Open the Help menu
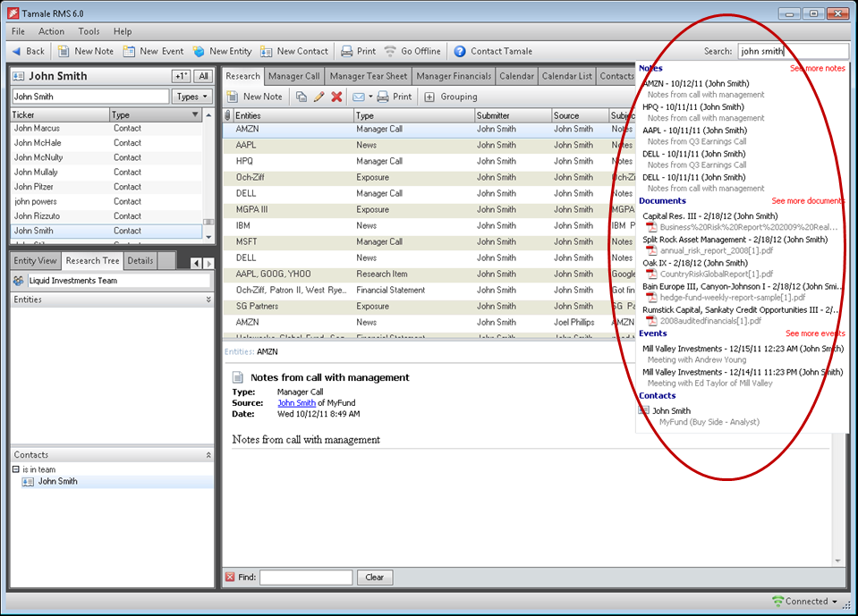Viewport: 858px width, 616px height. coord(123,31)
